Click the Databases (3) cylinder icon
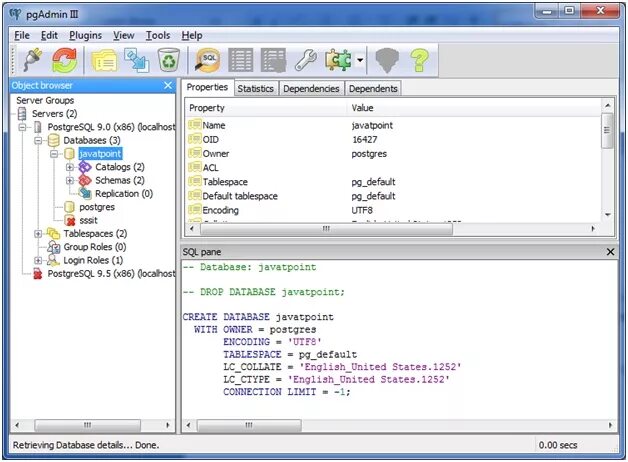This screenshot has height=462, width=628. click(x=54, y=141)
